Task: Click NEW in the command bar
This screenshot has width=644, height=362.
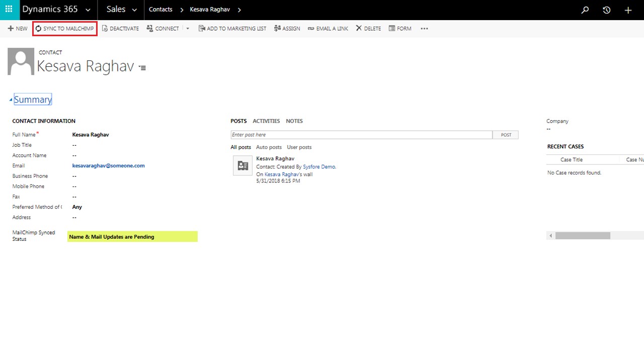Action: [x=18, y=29]
